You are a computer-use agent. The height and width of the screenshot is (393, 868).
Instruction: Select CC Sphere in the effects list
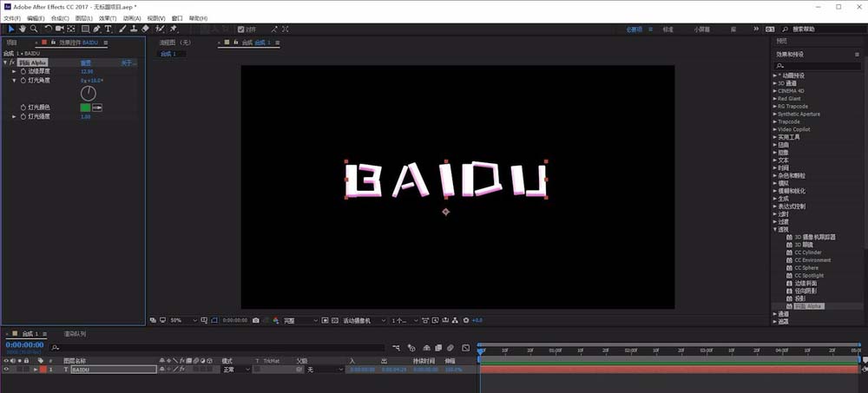[x=806, y=268]
